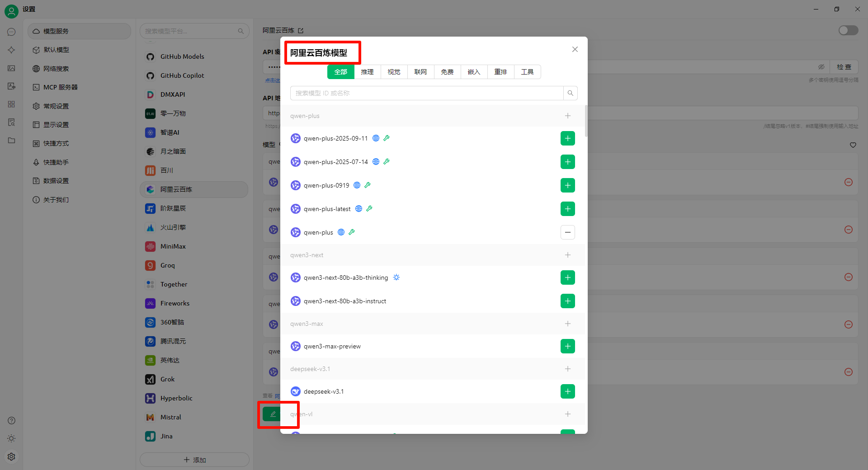Open 常规设置 section
This screenshot has height=470, width=868.
click(x=79, y=106)
